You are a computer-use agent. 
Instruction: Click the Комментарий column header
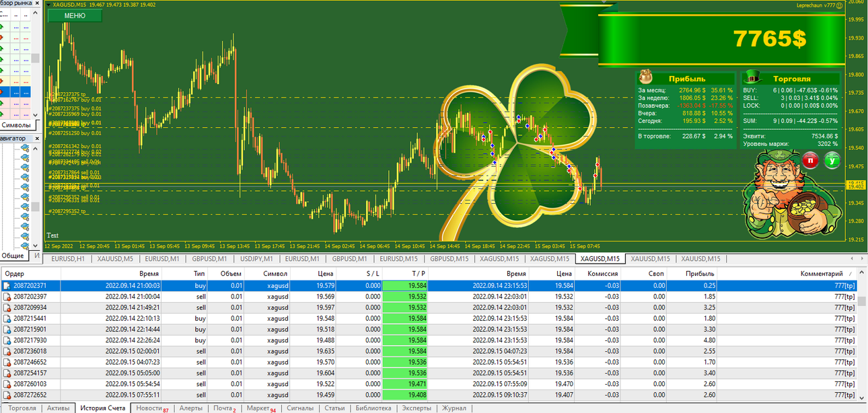[x=787, y=274]
